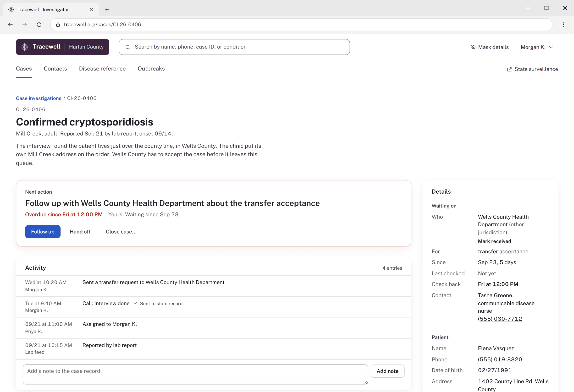Screen dimensions: 574x392
Task: Click the State surveillance external link icon
Action: pyautogui.click(x=509, y=69)
